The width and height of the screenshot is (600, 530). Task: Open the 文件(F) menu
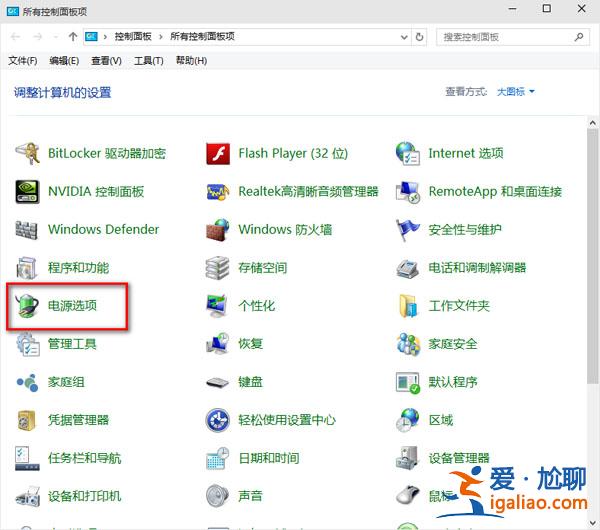coord(23,60)
